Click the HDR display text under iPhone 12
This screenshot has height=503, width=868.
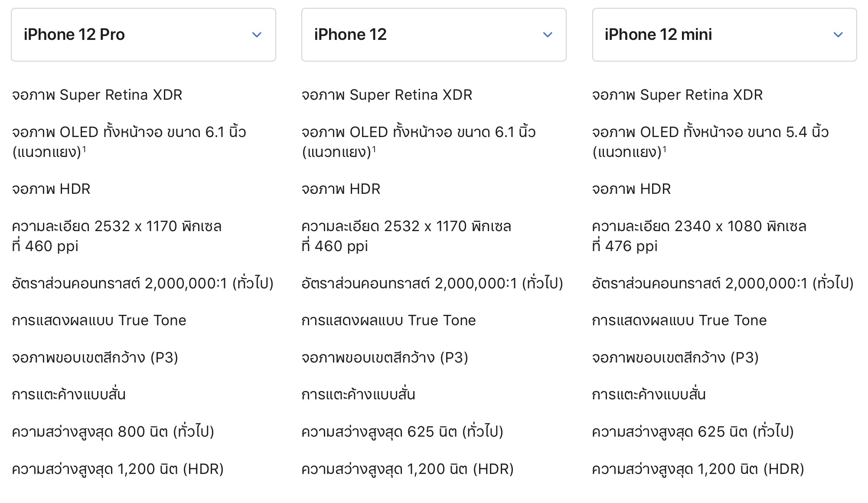341,189
